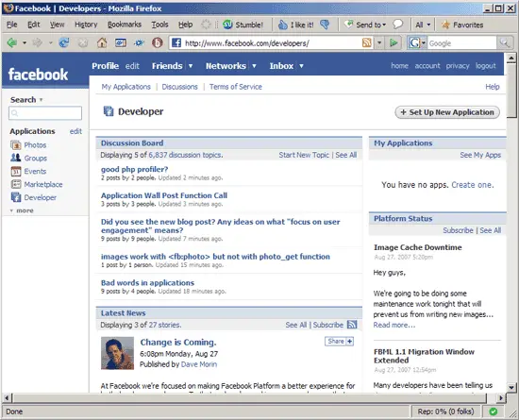Open the Inbox dropdown arrow

click(x=302, y=66)
